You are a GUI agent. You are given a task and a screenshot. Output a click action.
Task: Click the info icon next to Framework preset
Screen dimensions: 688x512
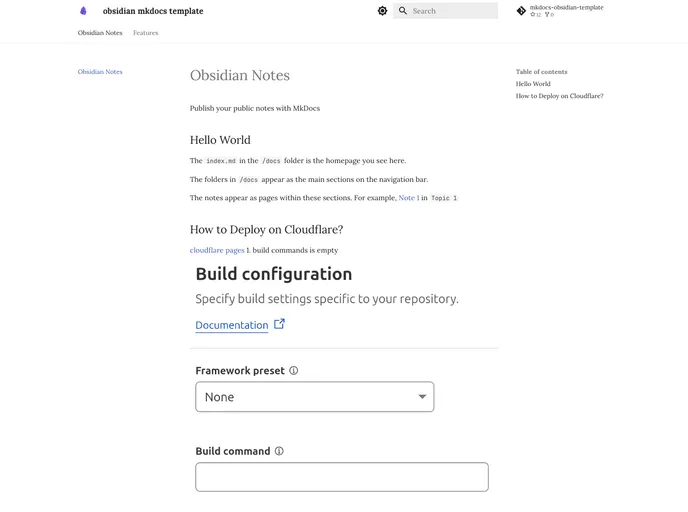(x=294, y=371)
